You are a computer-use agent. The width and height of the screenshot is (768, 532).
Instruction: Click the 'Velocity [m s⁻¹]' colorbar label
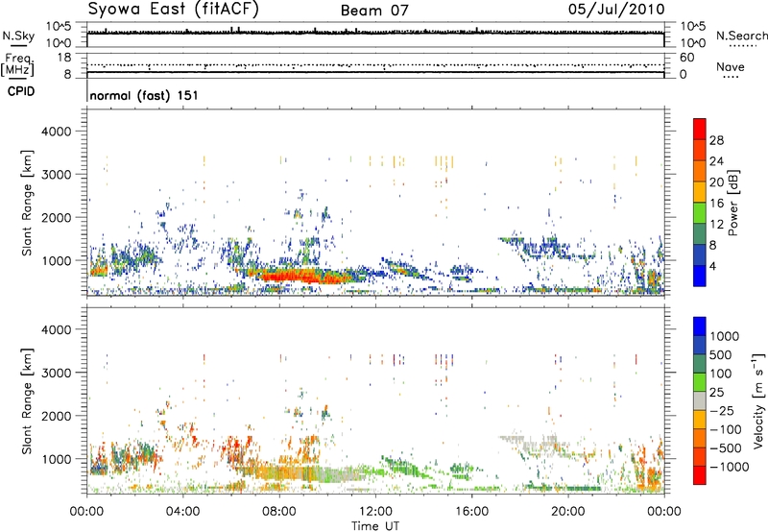pyautogui.click(x=758, y=400)
